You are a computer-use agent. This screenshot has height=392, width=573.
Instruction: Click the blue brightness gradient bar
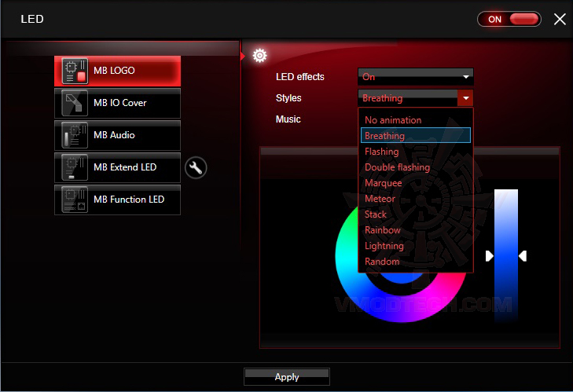506,256
